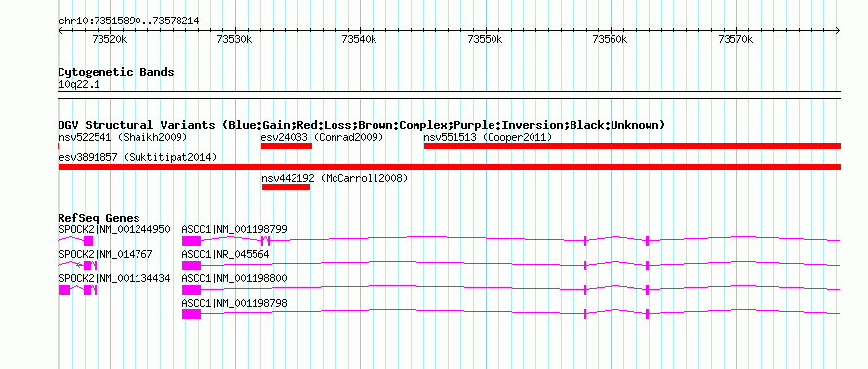Click the red bar under nsv442192
This screenshot has height=369, width=868.
pos(286,187)
